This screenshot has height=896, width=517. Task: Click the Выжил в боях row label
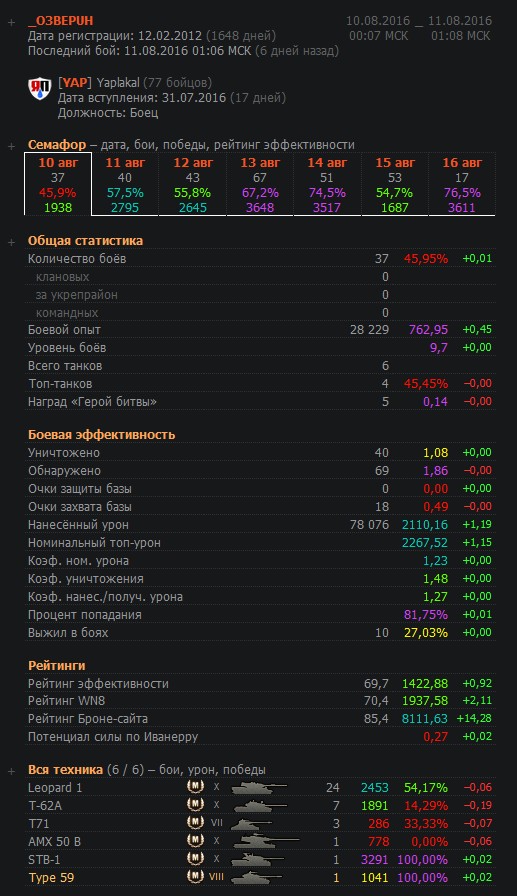point(68,633)
